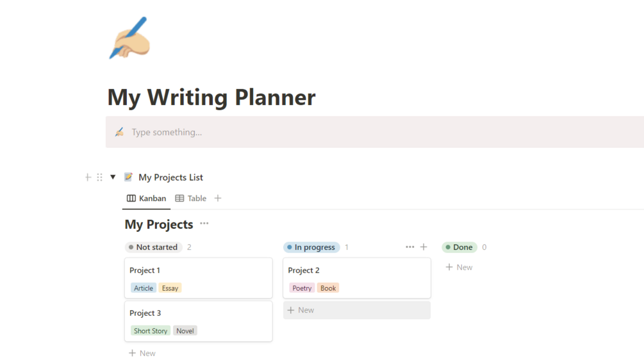Add a new view with plus icon
This screenshot has height=362, width=644.
click(x=218, y=199)
